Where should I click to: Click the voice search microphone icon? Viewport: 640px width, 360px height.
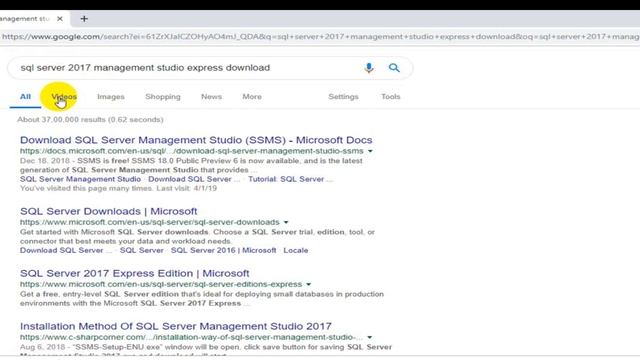[369, 68]
